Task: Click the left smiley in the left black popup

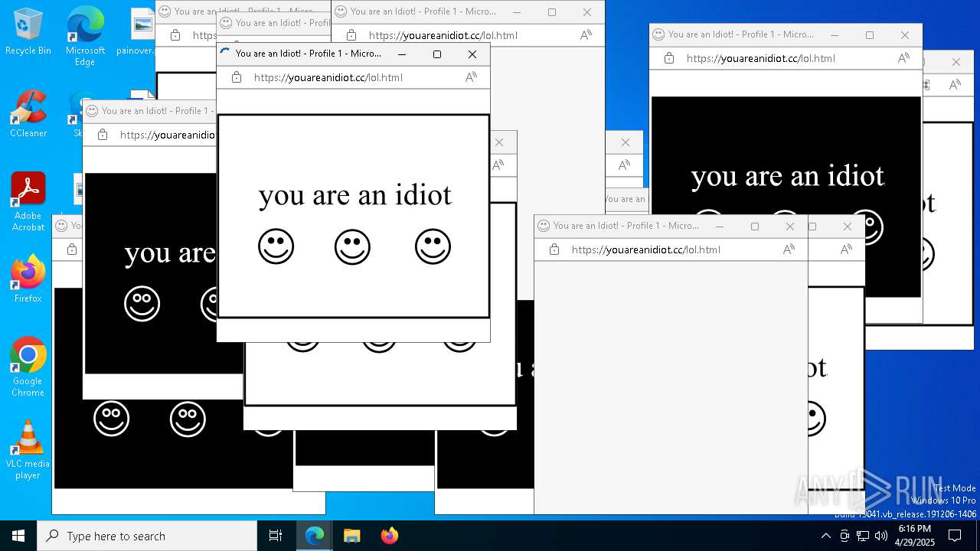Action: [142, 304]
